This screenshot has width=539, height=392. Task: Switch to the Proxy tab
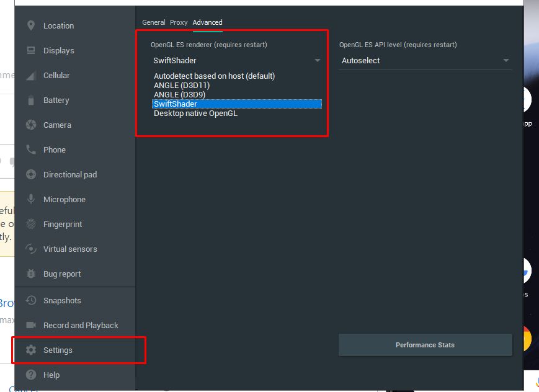(x=179, y=22)
